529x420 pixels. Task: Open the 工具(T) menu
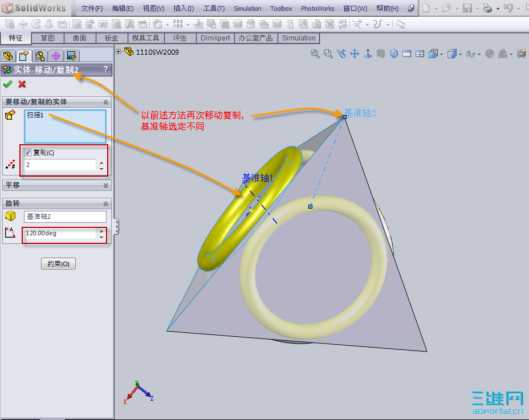pyautogui.click(x=214, y=9)
